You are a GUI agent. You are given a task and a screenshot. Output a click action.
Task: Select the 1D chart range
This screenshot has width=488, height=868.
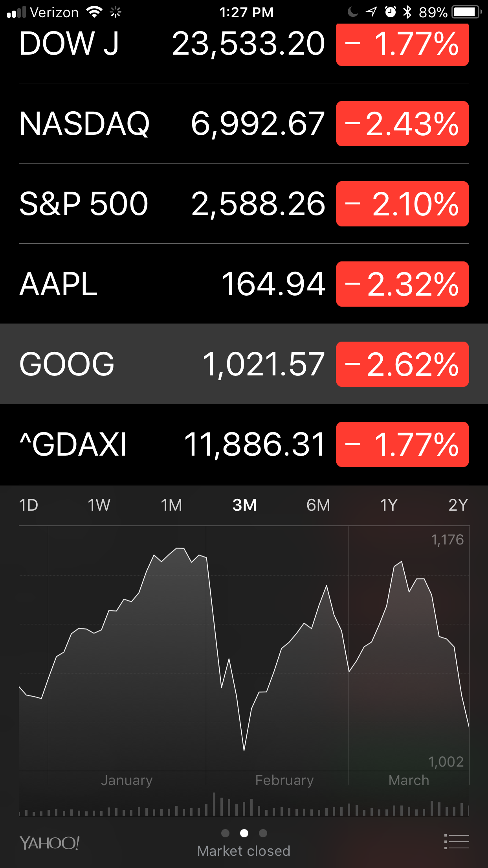(29, 505)
